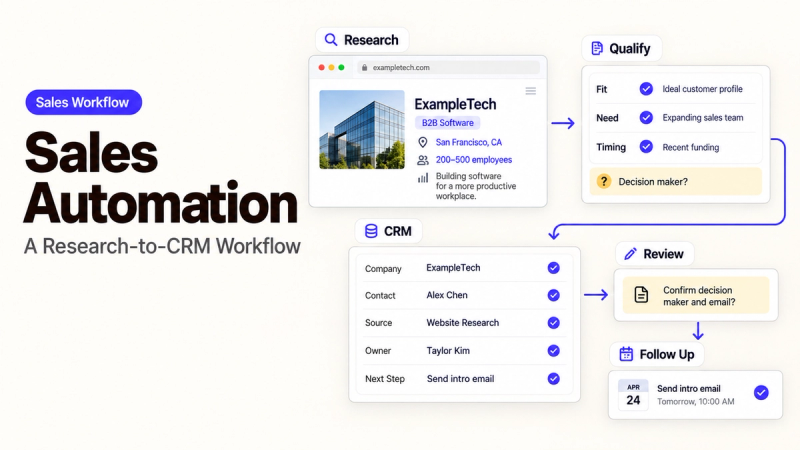This screenshot has height=450, width=800.
Task: Toggle the Contact row check mark
Action: tap(554, 295)
